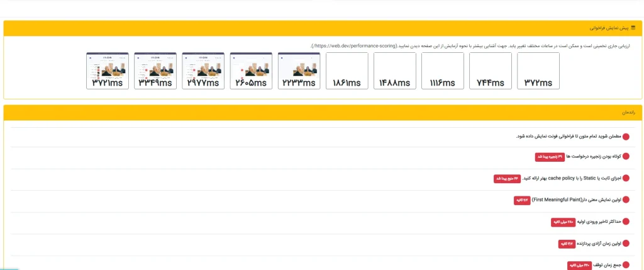Click the red badge on the cache policy row
Viewport: 644px width, 270px height.
tap(508, 179)
